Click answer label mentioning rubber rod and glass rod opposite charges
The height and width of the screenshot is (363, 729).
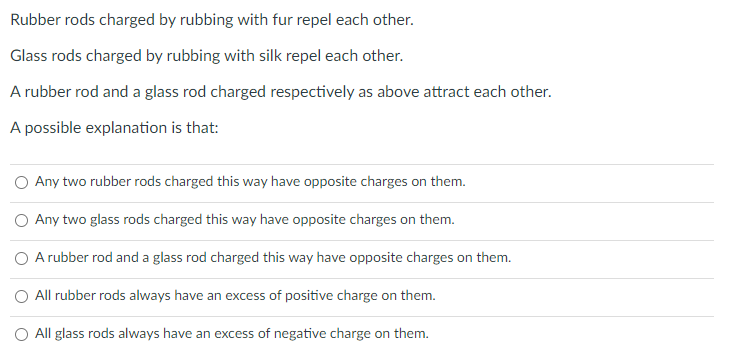pos(273,258)
